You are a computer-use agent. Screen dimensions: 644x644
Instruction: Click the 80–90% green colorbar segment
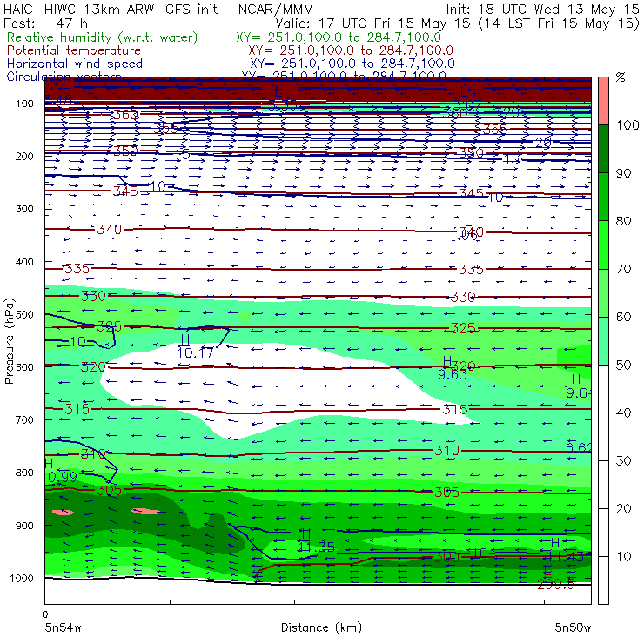coord(603,197)
